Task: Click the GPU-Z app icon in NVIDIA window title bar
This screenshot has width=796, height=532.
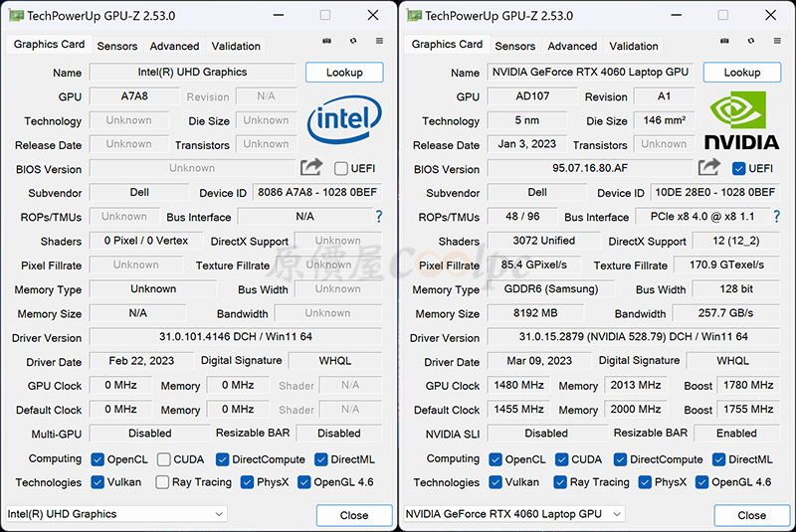Action: click(414, 16)
